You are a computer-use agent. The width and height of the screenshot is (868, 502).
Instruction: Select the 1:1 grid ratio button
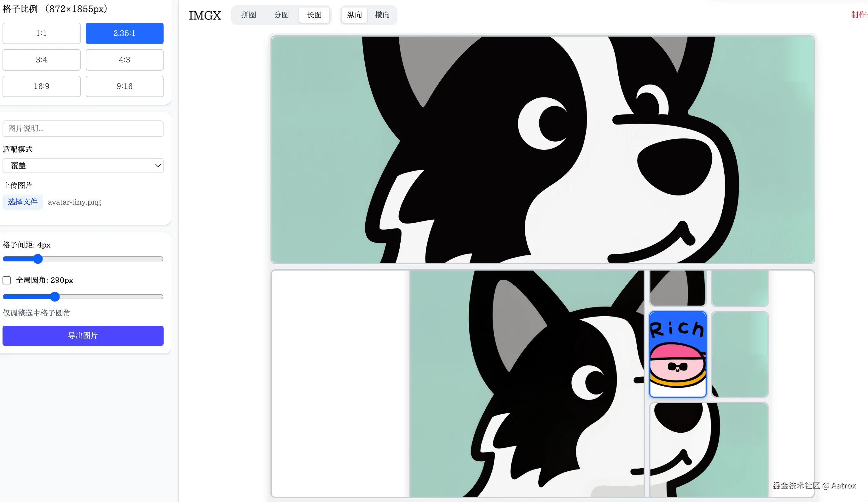click(x=41, y=33)
